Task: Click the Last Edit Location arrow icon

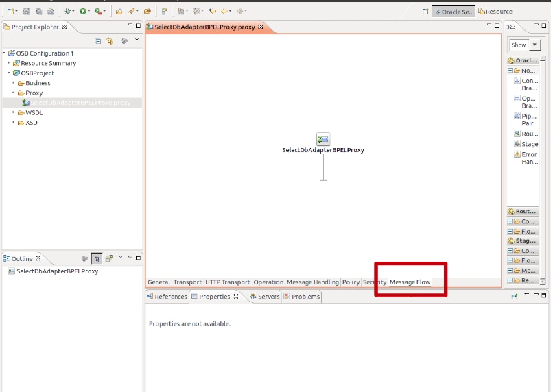Action: coord(212,12)
